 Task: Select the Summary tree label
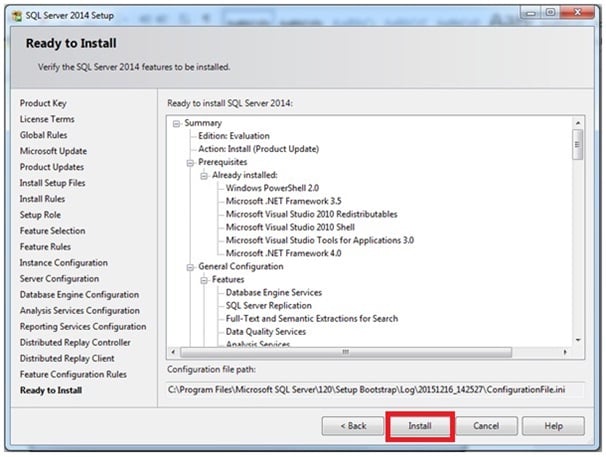point(203,123)
